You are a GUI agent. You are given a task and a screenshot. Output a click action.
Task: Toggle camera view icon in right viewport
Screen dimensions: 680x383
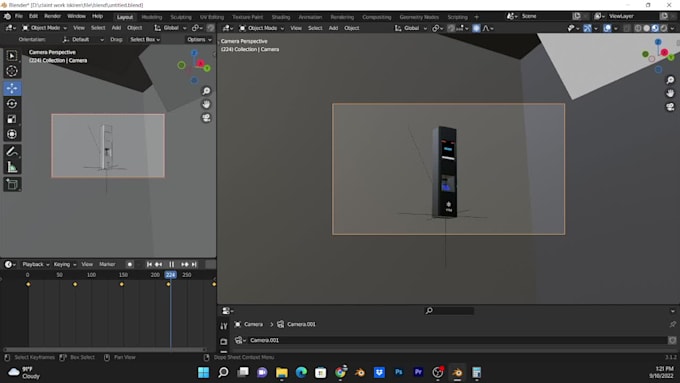click(670, 107)
